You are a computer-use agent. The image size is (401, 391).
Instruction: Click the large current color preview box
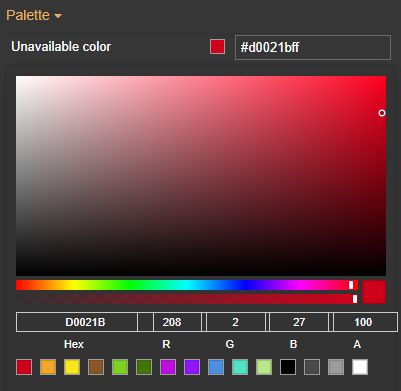click(374, 292)
